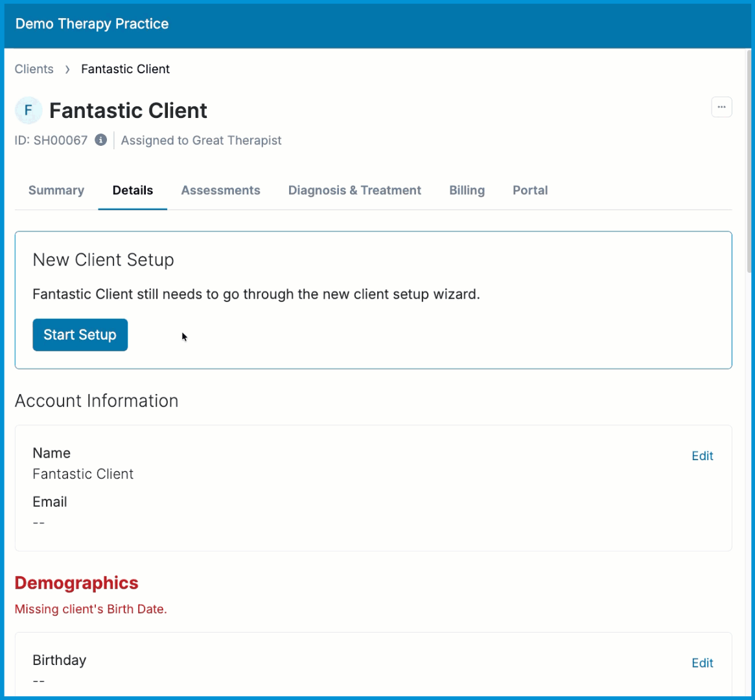Click the breadcrumb chevron after Clients
Viewport: 755px width, 700px height.
click(67, 69)
